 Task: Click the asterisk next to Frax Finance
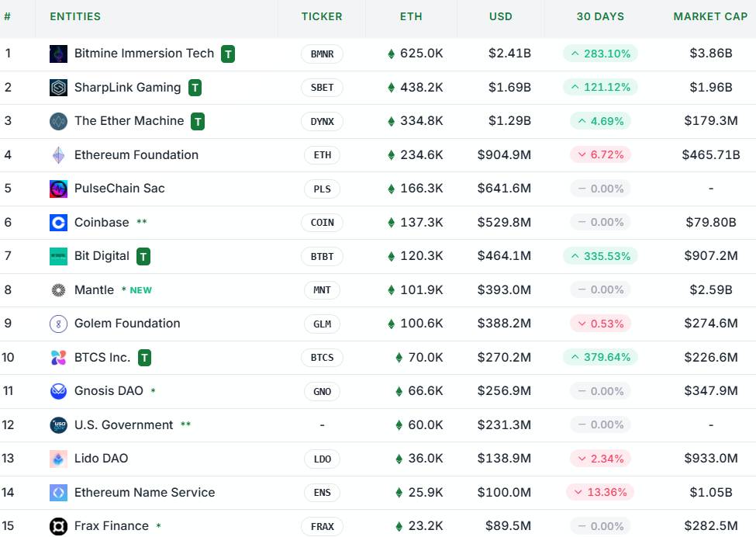pos(159,526)
